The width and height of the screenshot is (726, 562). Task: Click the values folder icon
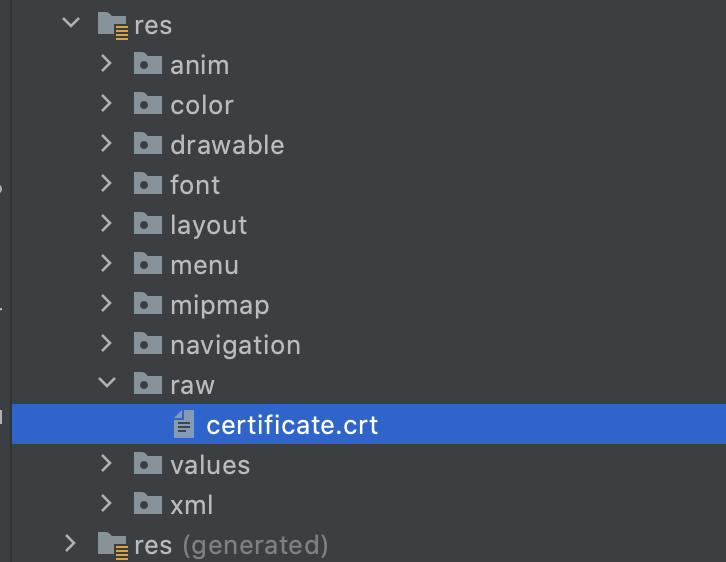[148, 463]
